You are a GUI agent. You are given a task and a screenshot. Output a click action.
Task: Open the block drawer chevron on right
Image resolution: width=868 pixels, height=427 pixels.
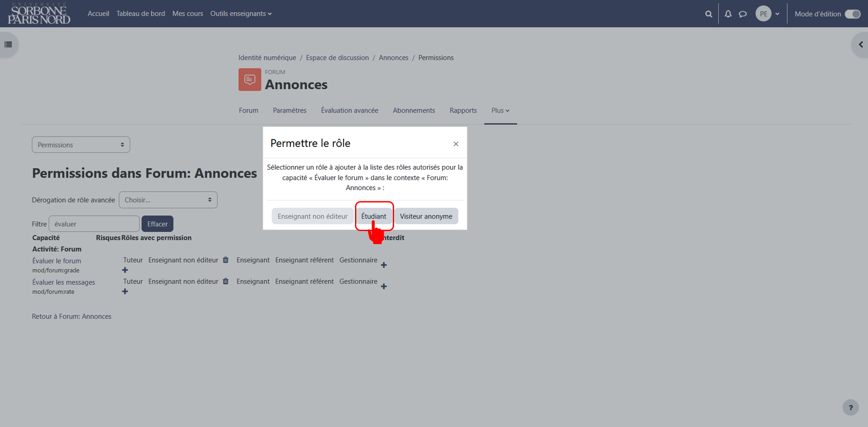coord(861,44)
